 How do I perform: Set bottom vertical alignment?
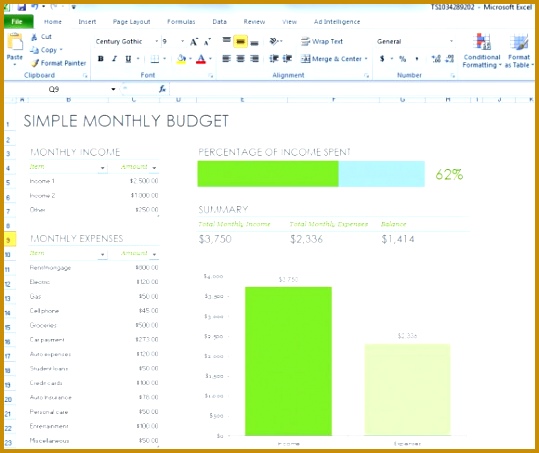point(254,42)
